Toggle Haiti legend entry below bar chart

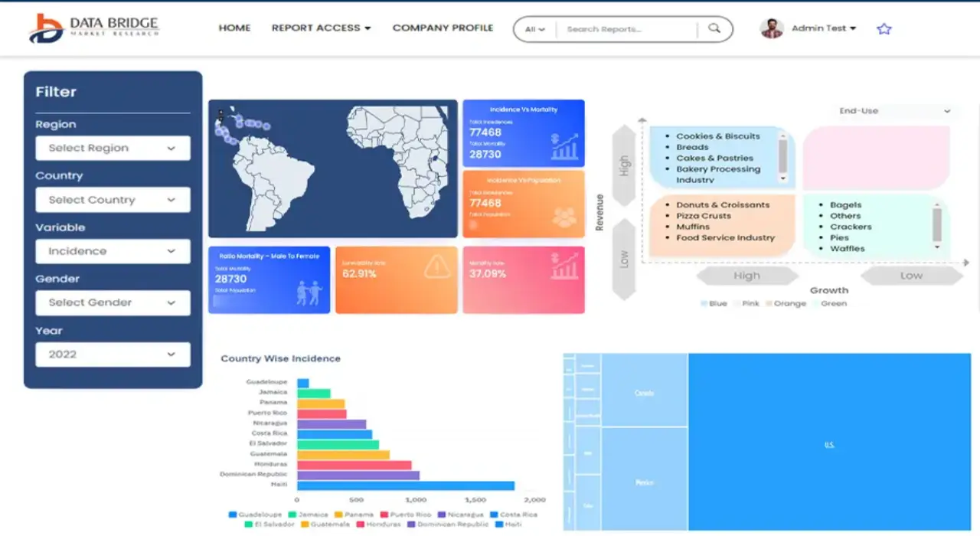tap(508, 525)
